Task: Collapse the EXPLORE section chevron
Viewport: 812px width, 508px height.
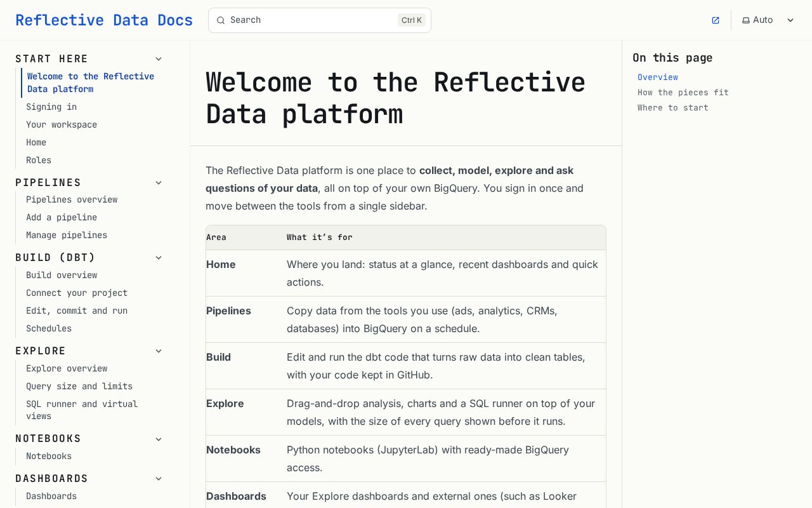Action: click(159, 351)
